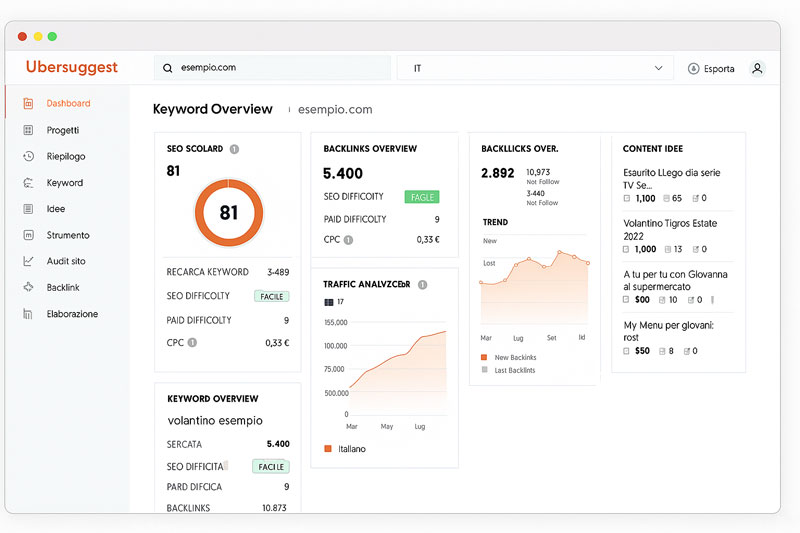The height and width of the screenshot is (533, 800).
Task: Click the Elaborazione sidebar icon
Action: point(28,314)
